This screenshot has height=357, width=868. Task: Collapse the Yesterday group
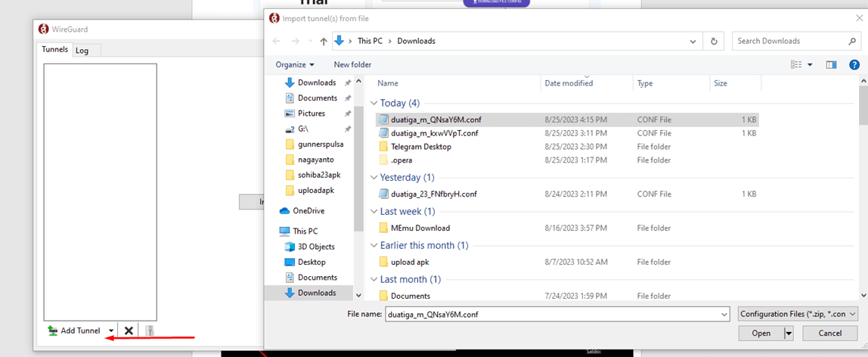coord(373,178)
